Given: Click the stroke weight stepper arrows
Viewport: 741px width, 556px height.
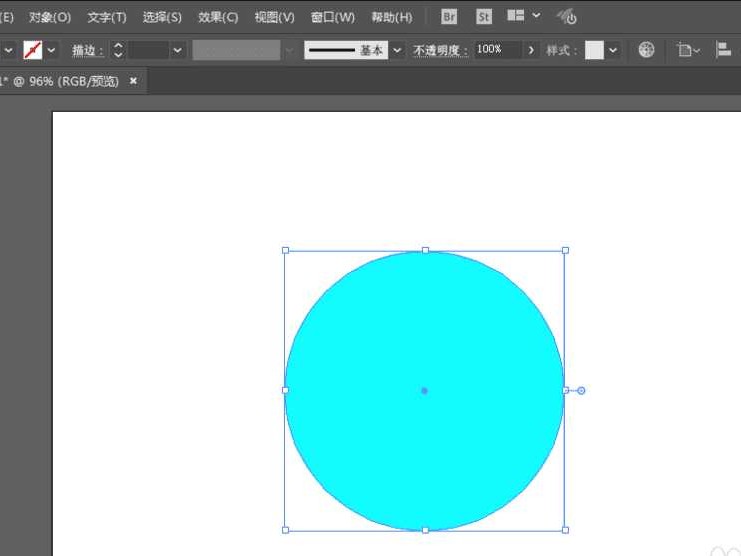Looking at the screenshot, I should coord(118,50).
